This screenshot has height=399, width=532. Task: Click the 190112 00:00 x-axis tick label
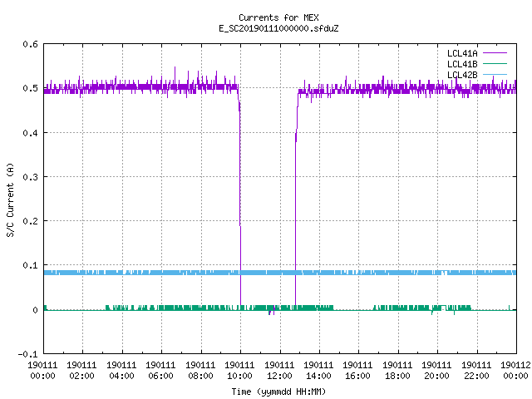coord(515,371)
